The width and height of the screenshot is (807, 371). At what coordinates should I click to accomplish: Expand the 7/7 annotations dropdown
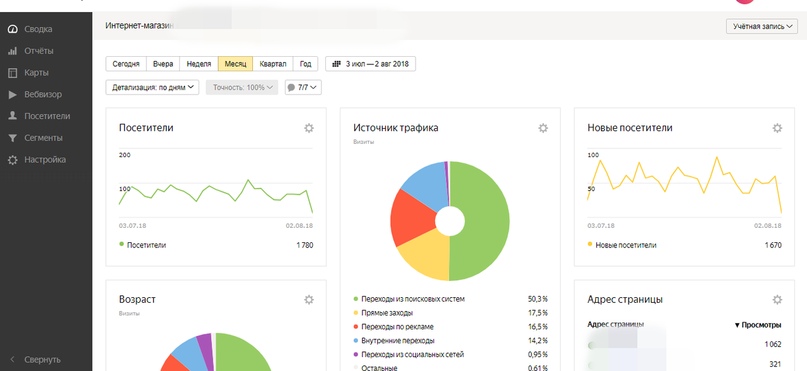303,87
